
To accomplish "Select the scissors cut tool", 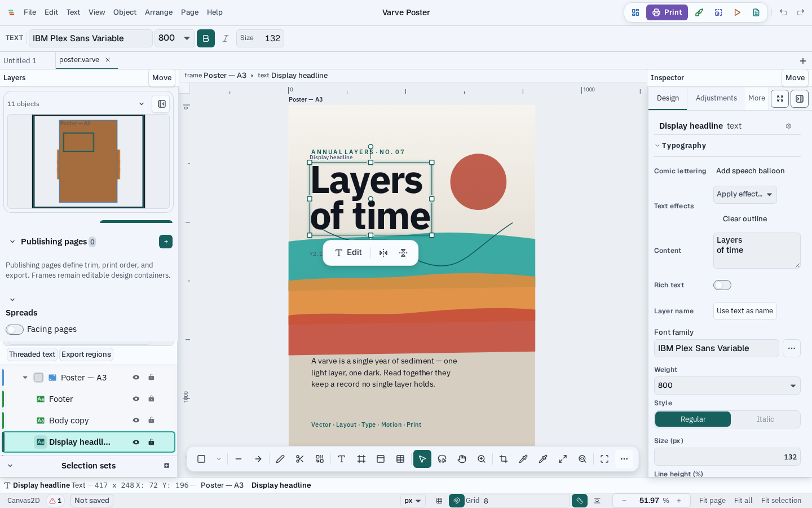I will (x=299, y=459).
